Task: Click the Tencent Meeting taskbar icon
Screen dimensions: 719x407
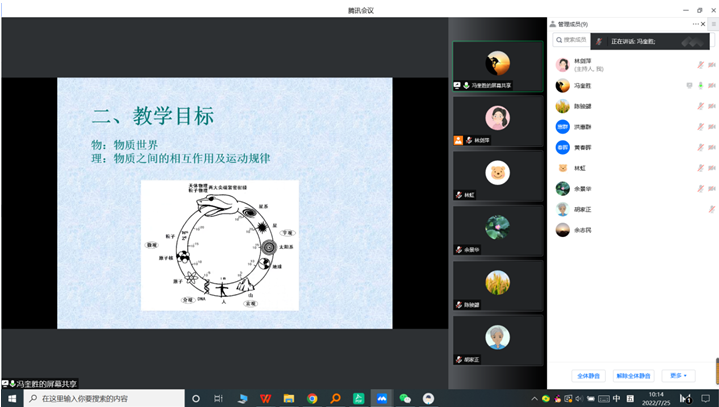Action: tap(381, 398)
